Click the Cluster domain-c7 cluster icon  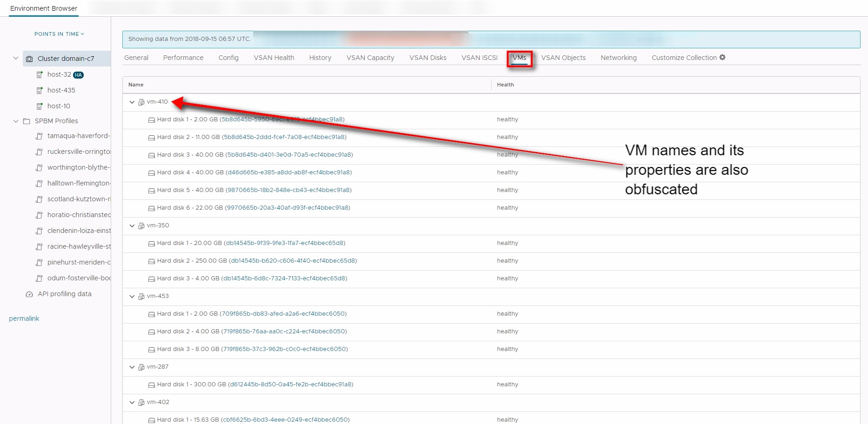(x=29, y=59)
